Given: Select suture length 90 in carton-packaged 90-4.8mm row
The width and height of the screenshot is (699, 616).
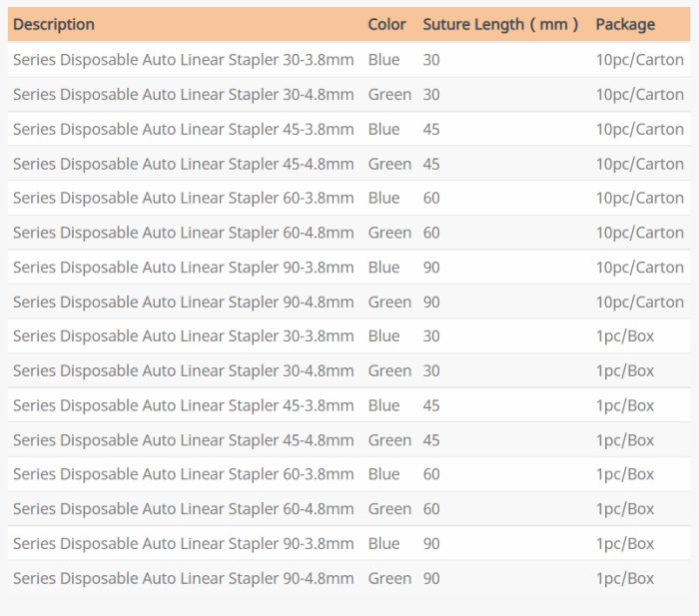Looking at the screenshot, I should click(x=431, y=302).
